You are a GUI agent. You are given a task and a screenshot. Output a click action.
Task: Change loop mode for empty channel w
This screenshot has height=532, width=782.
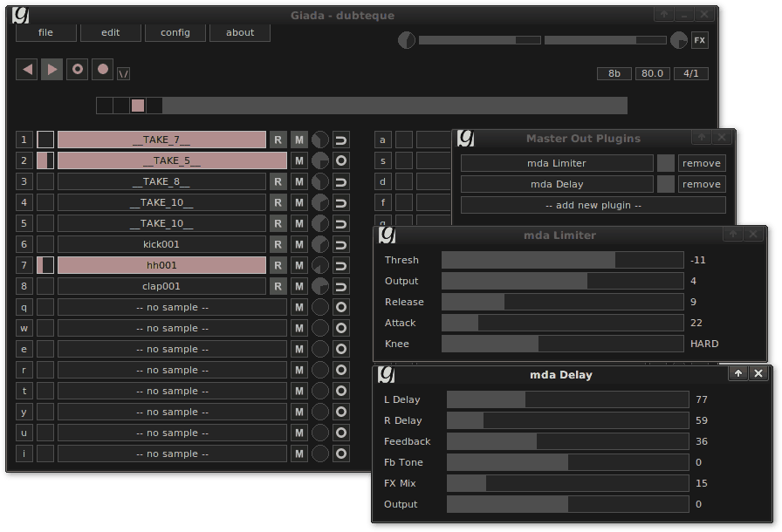[x=341, y=328]
